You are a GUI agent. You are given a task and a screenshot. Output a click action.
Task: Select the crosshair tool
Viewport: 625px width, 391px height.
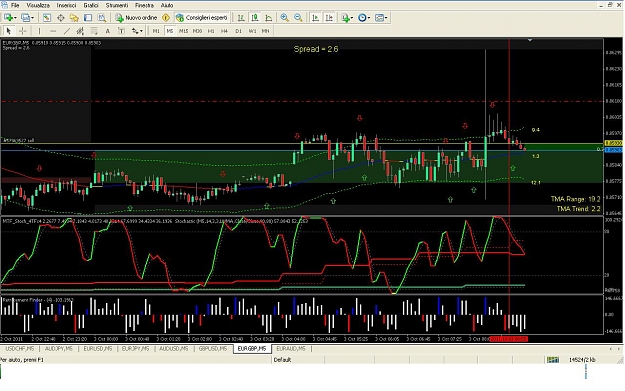click(x=22, y=31)
